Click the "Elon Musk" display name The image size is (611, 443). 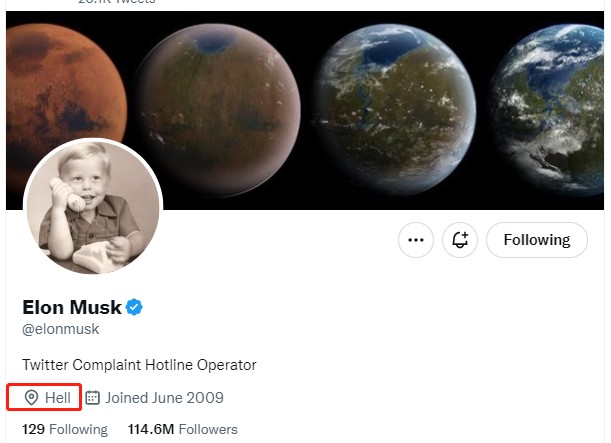[x=72, y=307]
